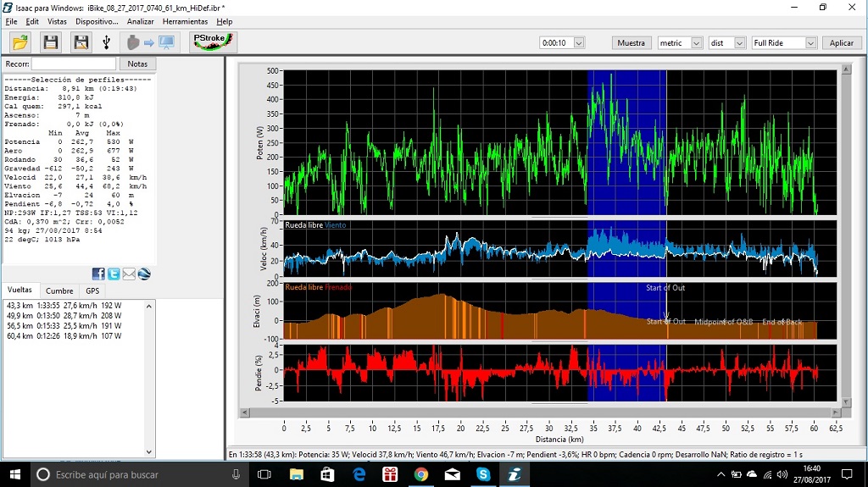Send the ride via the email envelope icon
The height and width of the screenshot is (487, 868).
click(x=129, y=274)
